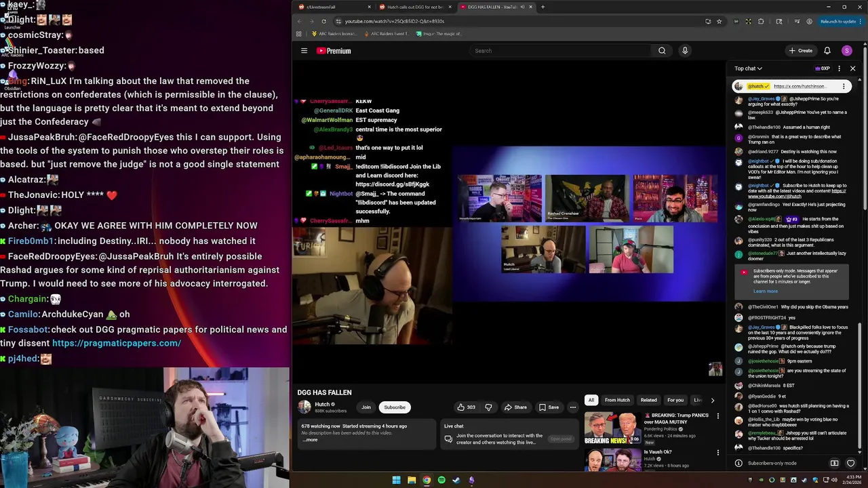Open the account avatar menu
The image size is (868, 488).
[846, 51]
